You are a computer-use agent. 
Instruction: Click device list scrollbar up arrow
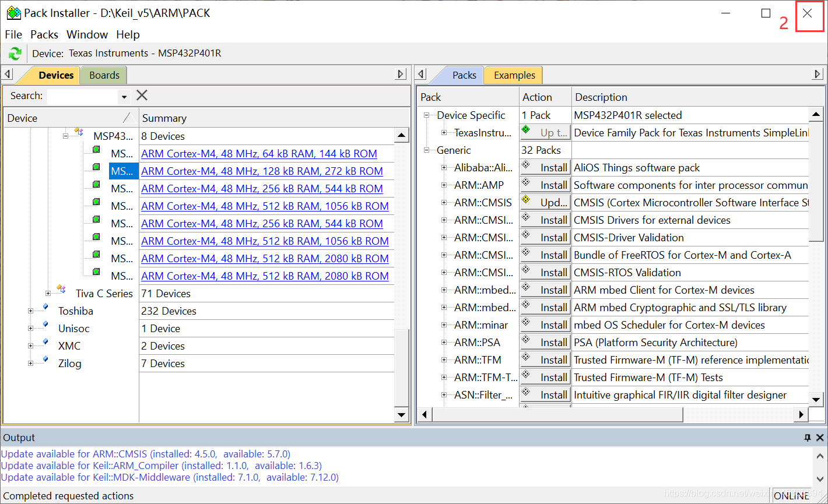click(402, 136)
